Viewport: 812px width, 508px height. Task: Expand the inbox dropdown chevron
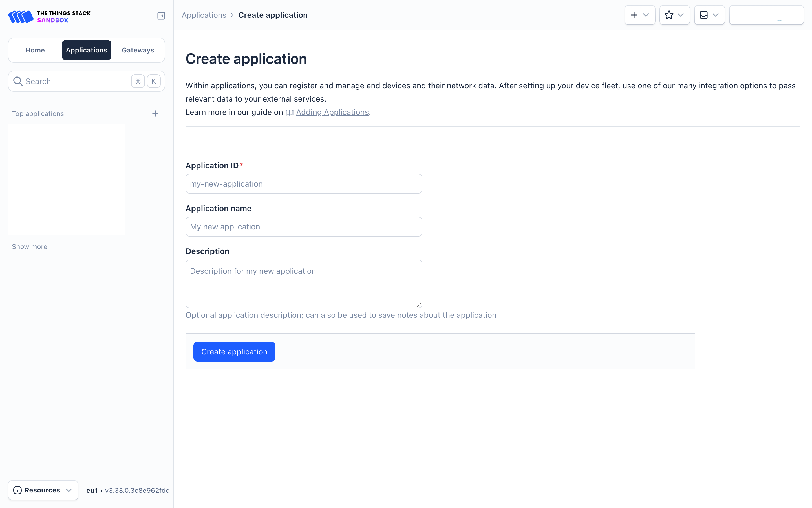point(715,15)
